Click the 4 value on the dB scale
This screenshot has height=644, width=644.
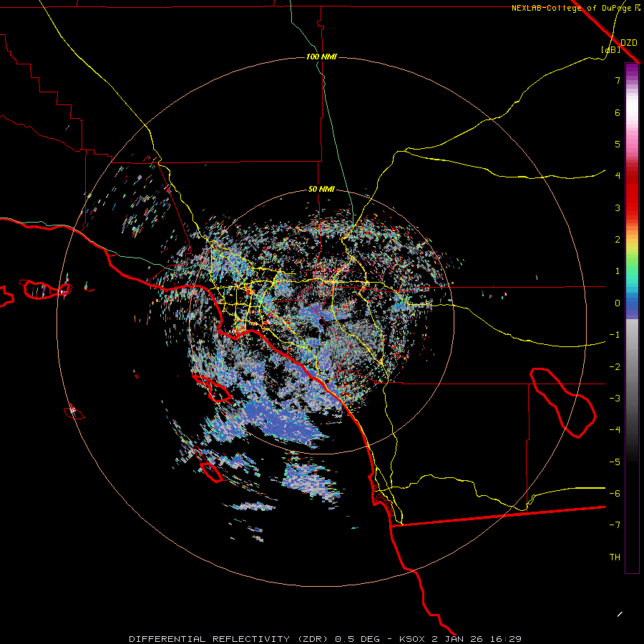tap(618, 176)
